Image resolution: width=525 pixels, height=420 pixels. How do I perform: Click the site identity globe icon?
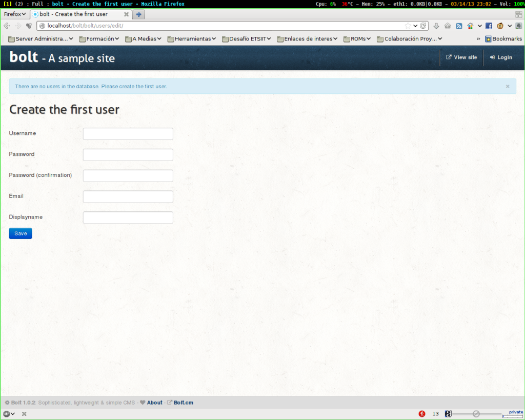click(x=42, y=26)
